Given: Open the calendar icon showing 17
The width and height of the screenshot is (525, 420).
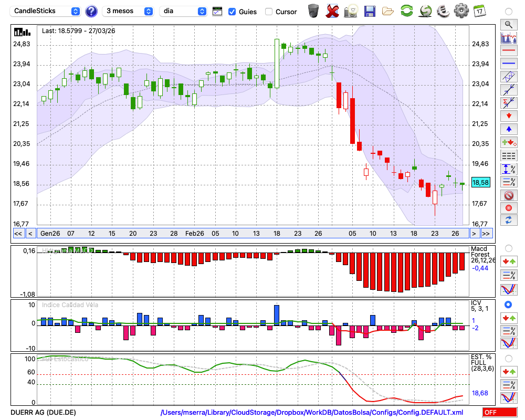Looking at the screenshot, I should 479,11.
